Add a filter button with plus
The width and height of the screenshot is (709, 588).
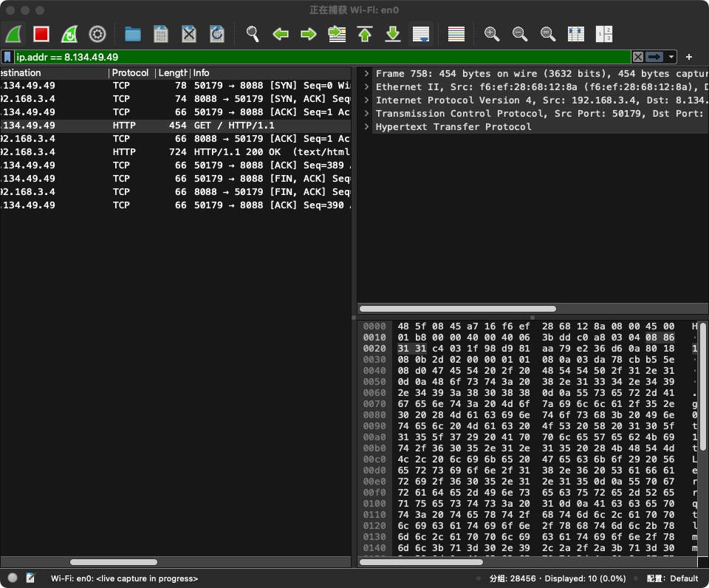pyautogui.click(x=688, y=57)
